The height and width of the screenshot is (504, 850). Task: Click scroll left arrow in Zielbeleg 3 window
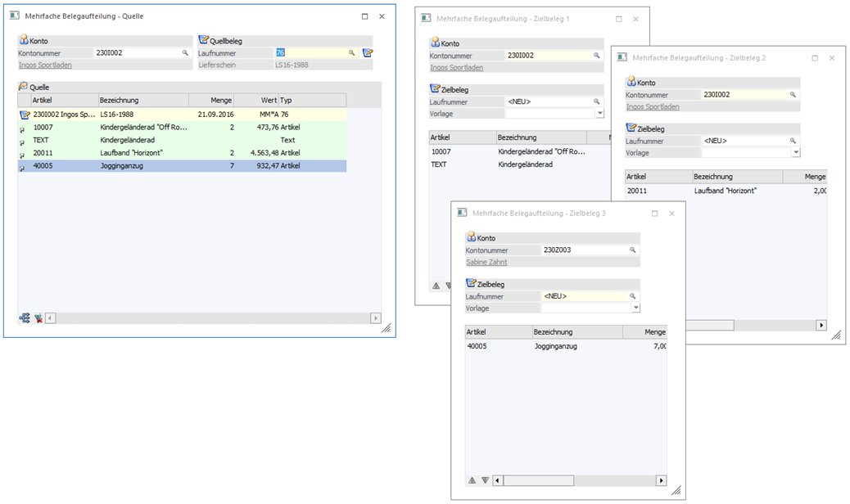(498, 480)
